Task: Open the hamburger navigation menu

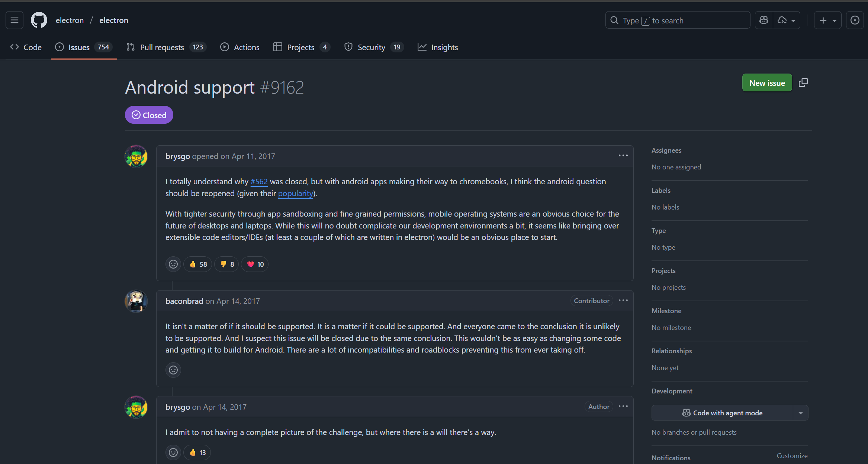Action: click(15, 20)
